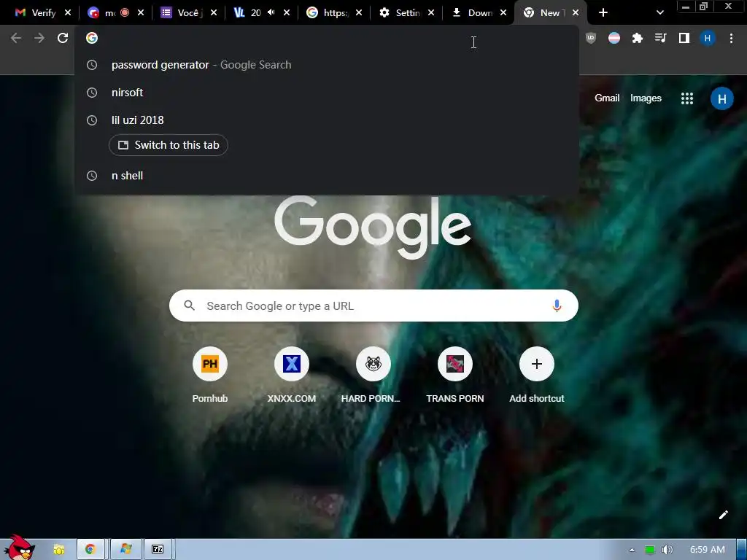
Task: Start voice search with microphone icon
Action: pos(557,306)
